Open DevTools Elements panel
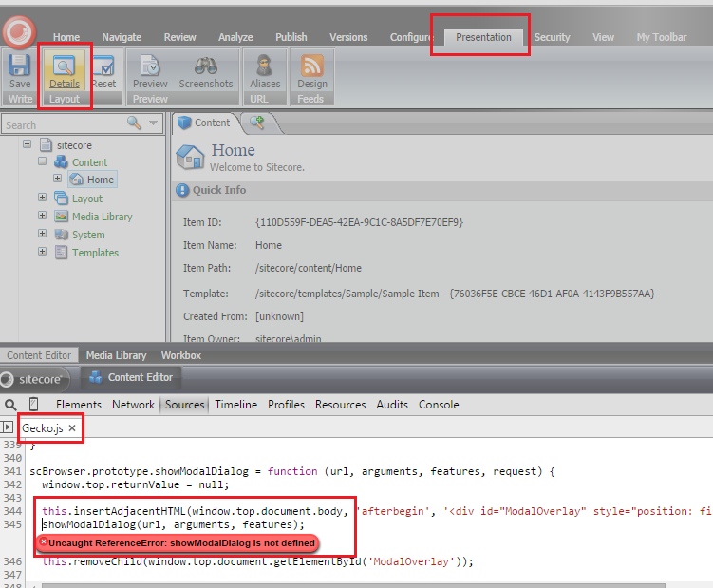Screen dimensions: 713x588 tap(79, 404)
